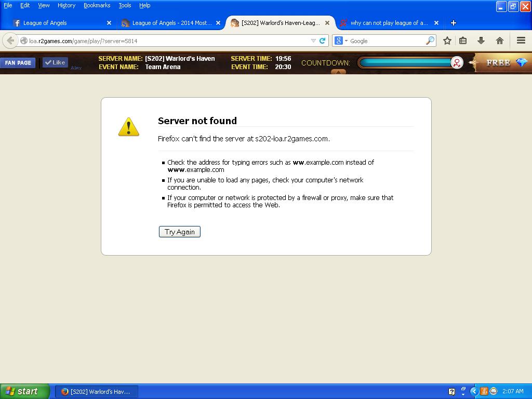
Task: Click the bookmark star icon
Action: [447, 41]
